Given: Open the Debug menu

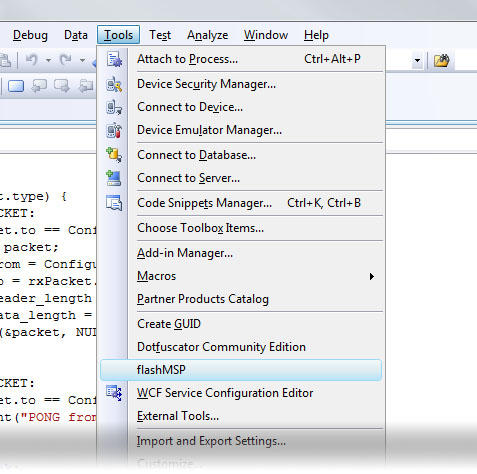Looking at the screenshot, I should (x=30, y=35).
